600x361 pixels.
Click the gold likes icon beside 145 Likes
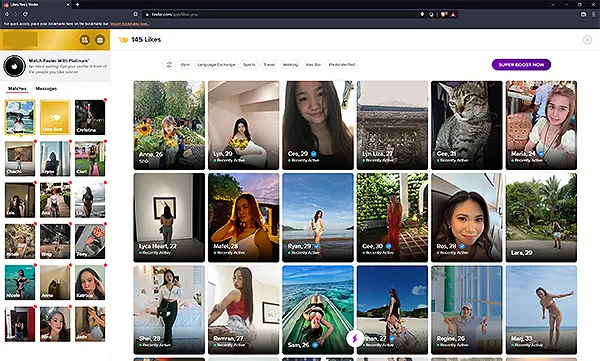coord(123,40)
